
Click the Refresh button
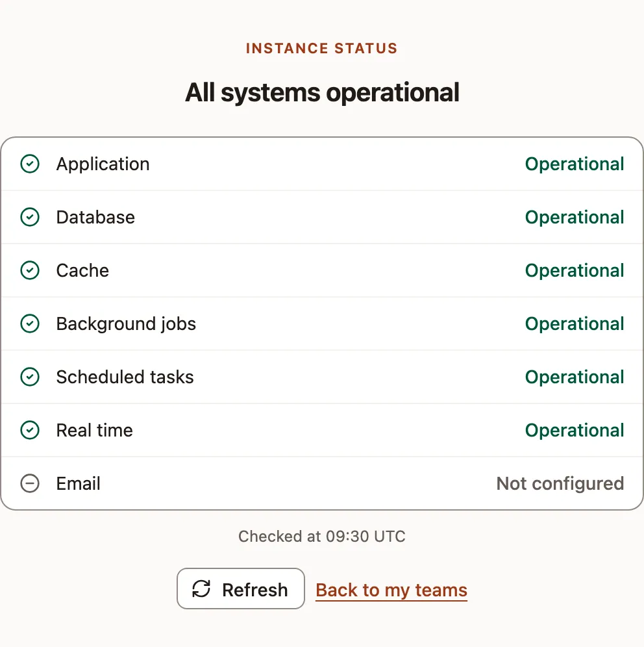(241, 589)
